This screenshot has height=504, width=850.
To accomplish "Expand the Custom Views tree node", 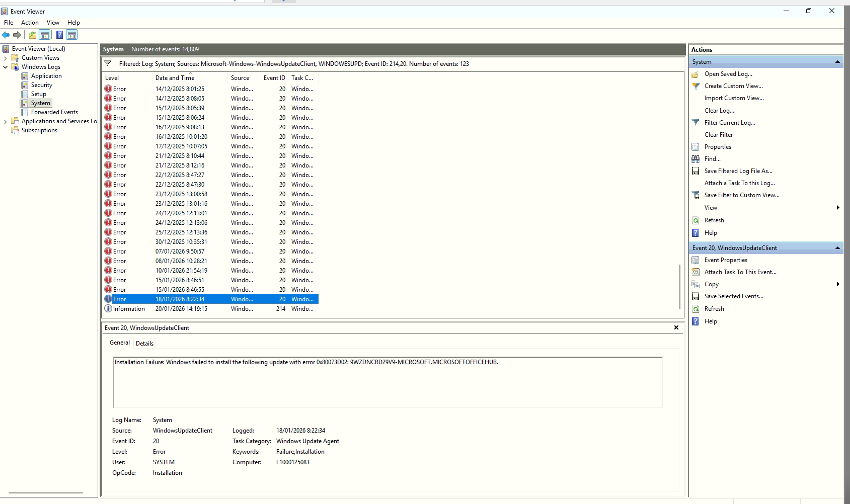I will point(6,58).
